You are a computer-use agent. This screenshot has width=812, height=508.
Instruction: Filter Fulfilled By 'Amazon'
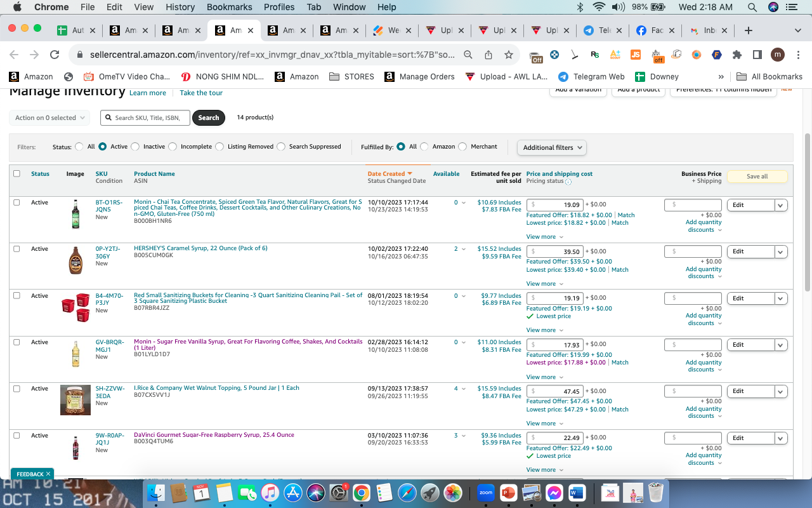(424, 147)
